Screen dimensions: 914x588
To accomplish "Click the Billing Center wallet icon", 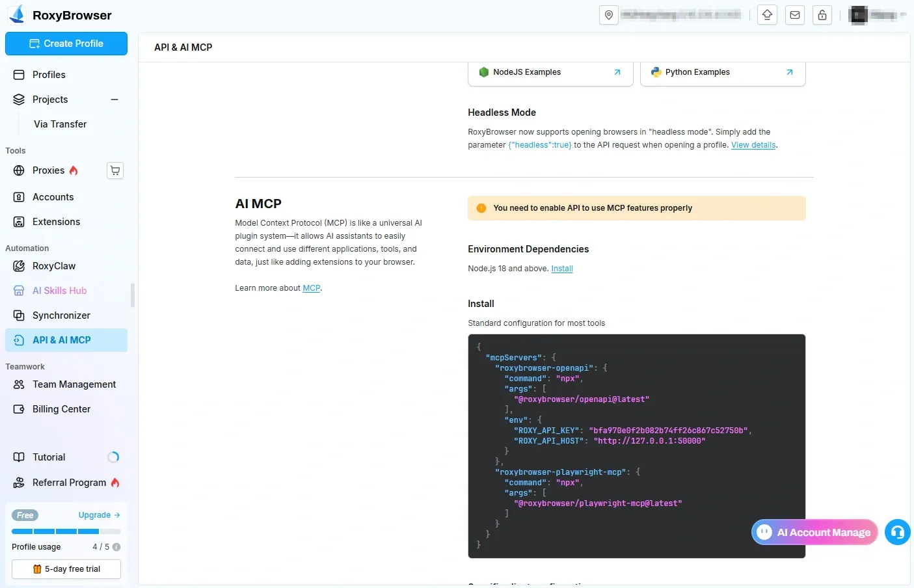I will point(19,409).
